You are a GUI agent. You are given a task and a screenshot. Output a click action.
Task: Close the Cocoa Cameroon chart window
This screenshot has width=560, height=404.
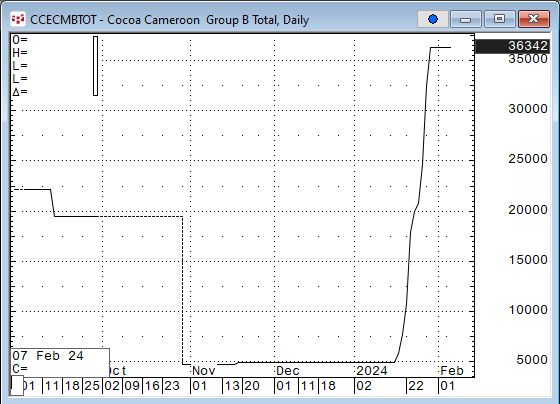point(534,19)
